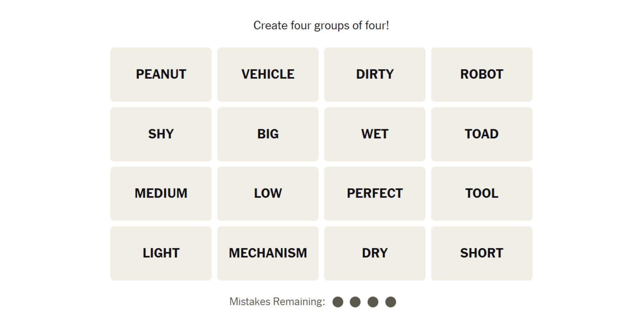Pick the LOW tile
644x322 pixels.
(268, 193)
